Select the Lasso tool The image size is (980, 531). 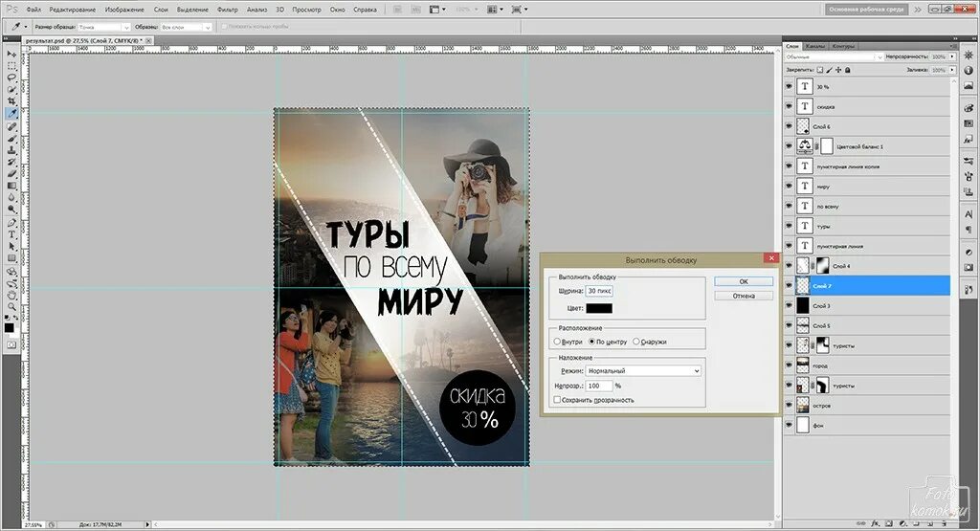tap(11, 78)
